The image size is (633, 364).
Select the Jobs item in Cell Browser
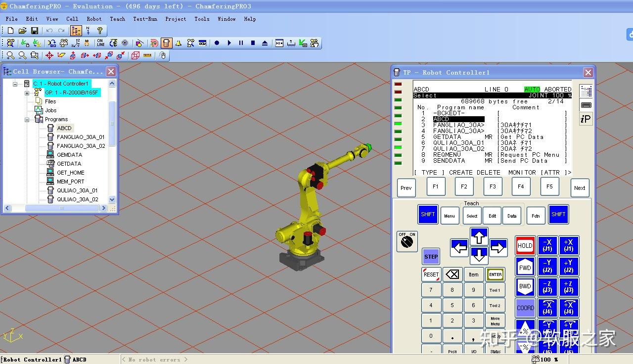click(x=50, y=110)
